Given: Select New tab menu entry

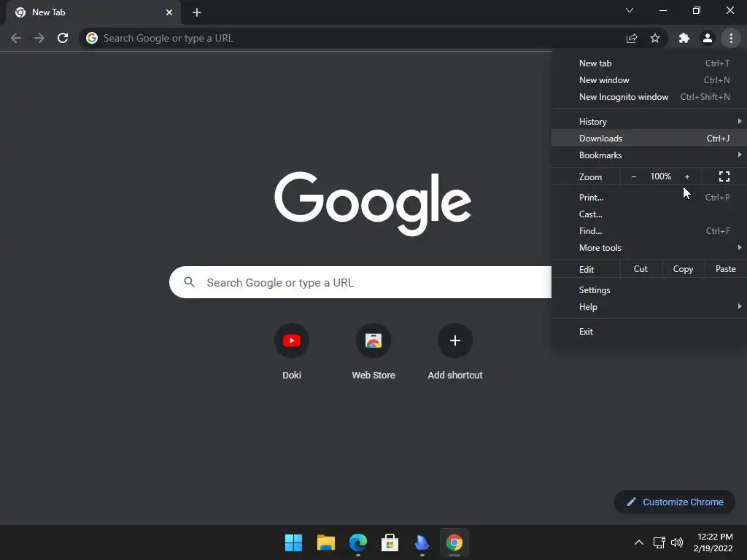Looking at the screenshot, I should [x=649, y=63].
